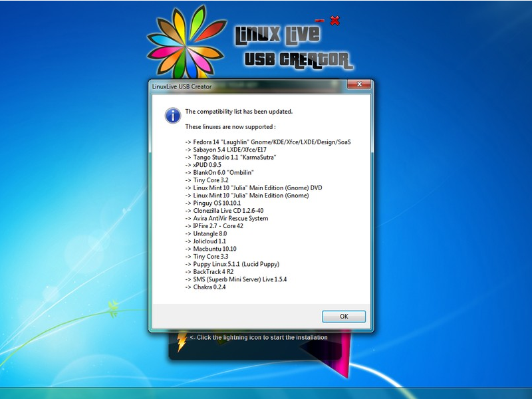Click the Puppy Linux 5.1.1 (Lucid Puppy) line

pos(231,264)
